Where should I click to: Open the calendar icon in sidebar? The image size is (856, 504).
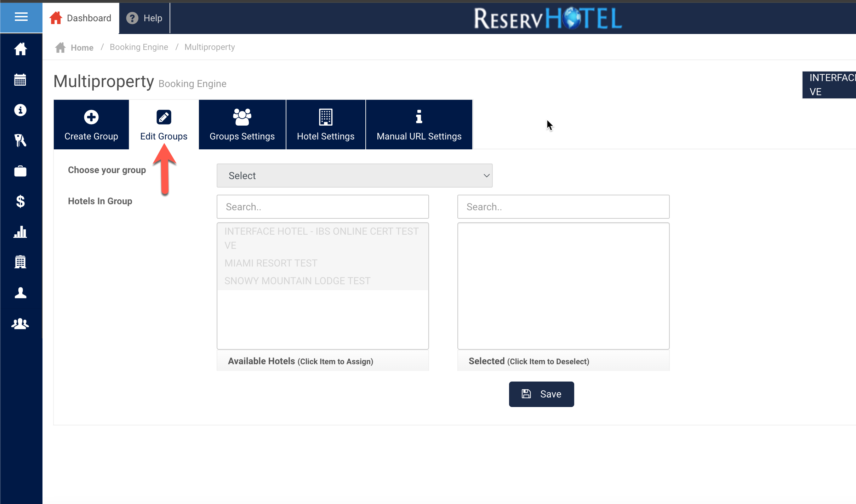[x=20, y=80]
